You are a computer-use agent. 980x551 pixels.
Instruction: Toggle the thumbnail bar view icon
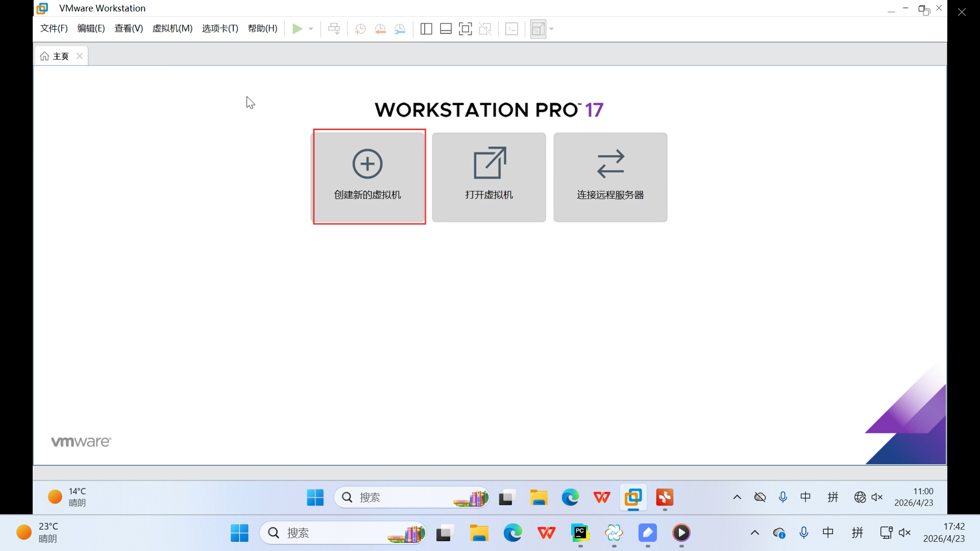[x=446, y=29]
